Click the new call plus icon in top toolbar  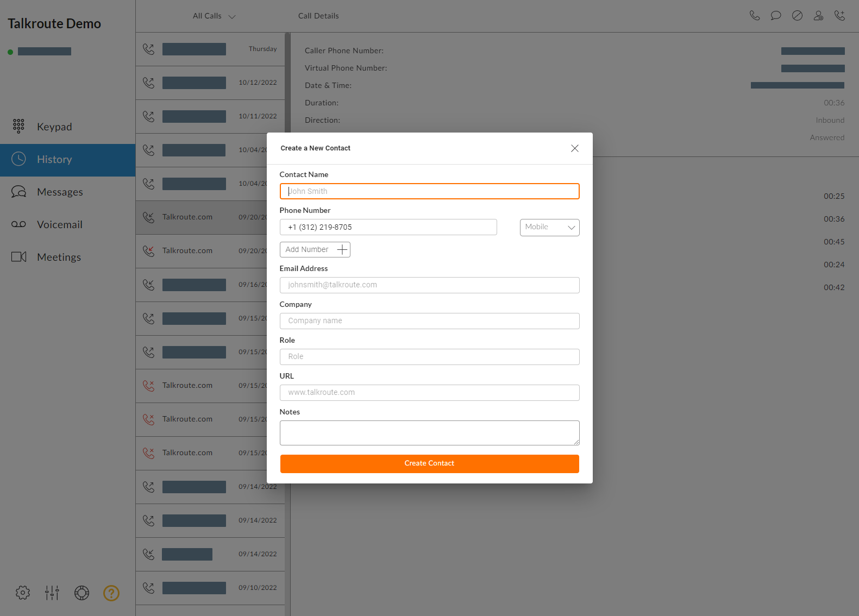coord(839,16)
